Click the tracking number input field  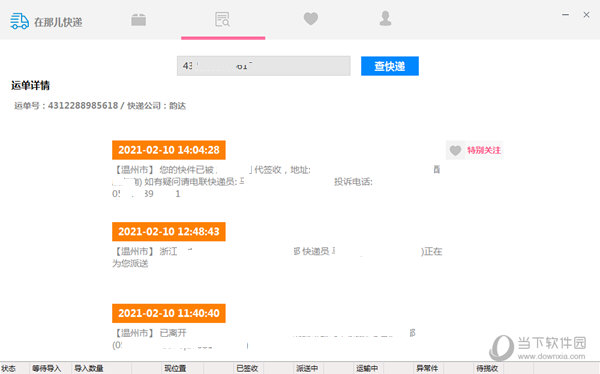point(263,66)
